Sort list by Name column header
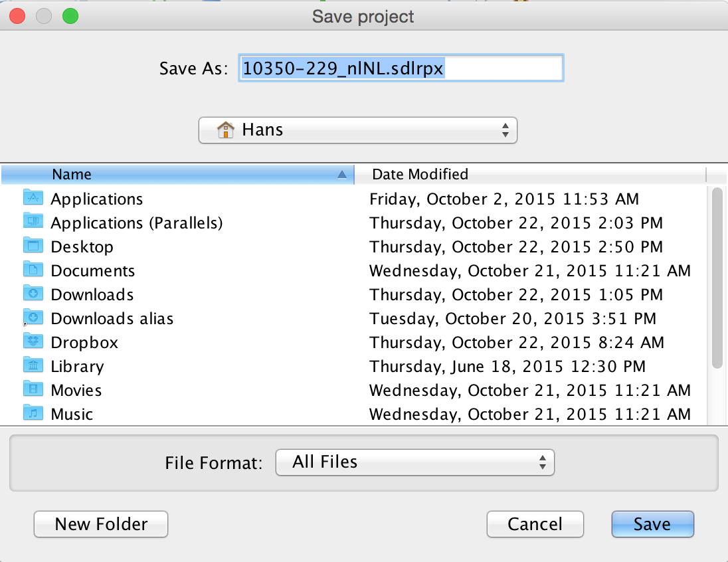Viewport: 728px width, 562px height. coord(177,175)
